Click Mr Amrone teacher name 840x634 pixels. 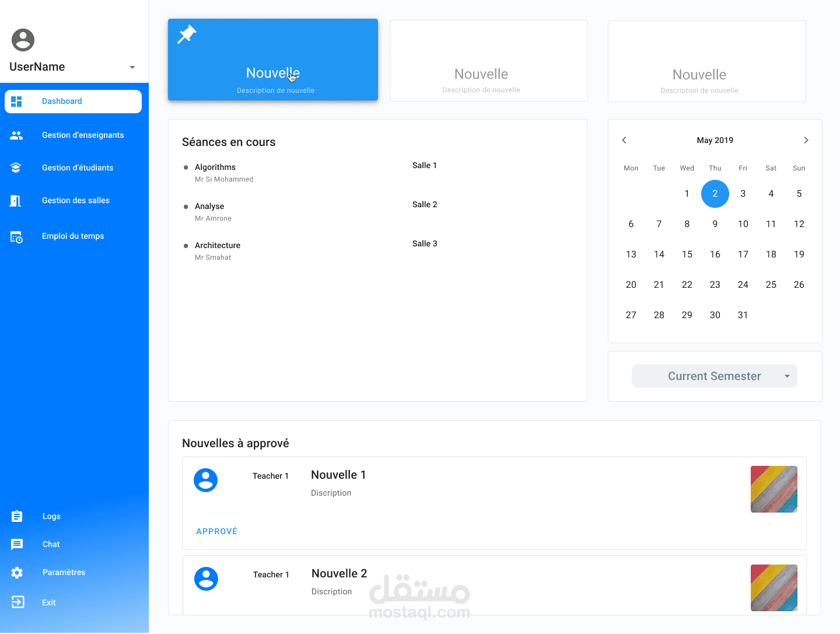pyautogui.click(x=213, y=219)
